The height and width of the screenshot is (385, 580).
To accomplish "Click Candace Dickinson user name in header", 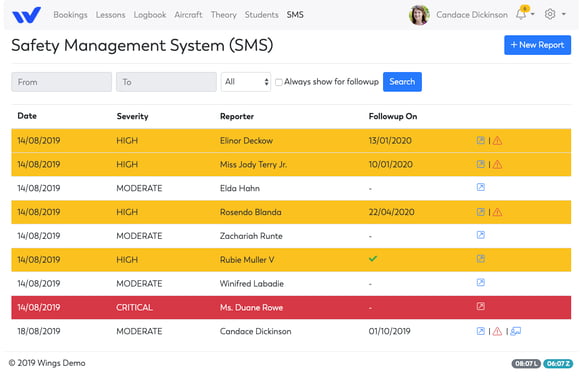I will tap(472, 15).
